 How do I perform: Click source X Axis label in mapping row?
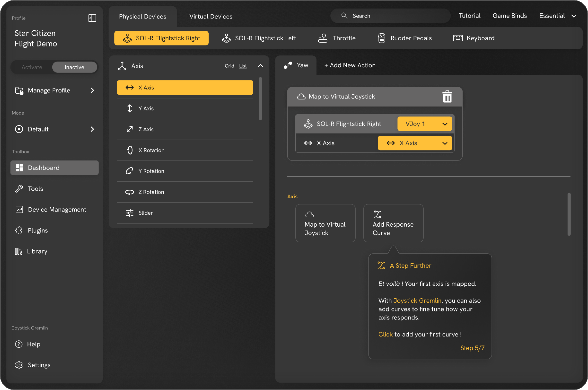tap(325, 143)
